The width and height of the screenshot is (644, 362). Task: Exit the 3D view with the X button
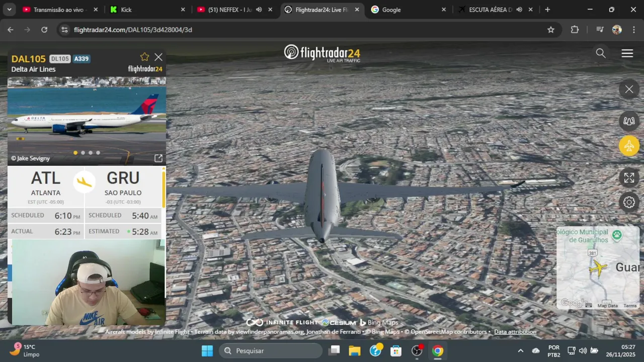click(629, 89)
